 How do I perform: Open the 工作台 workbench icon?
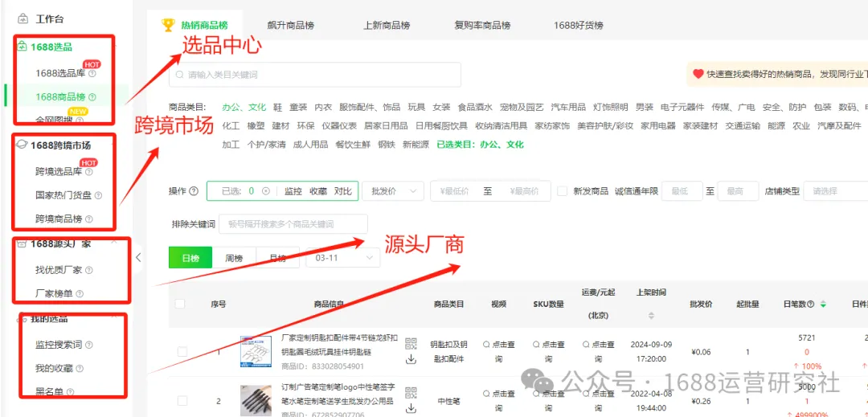click(x=23, y=18)
